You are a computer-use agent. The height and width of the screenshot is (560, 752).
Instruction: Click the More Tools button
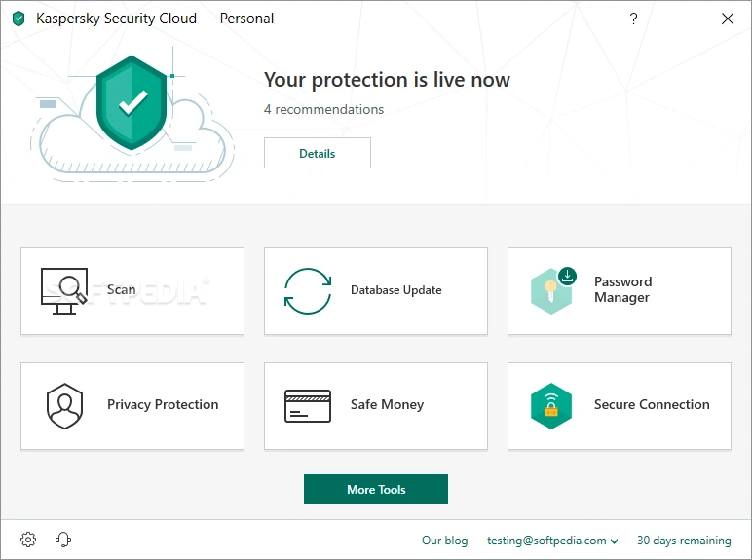[x=376, y=489]
